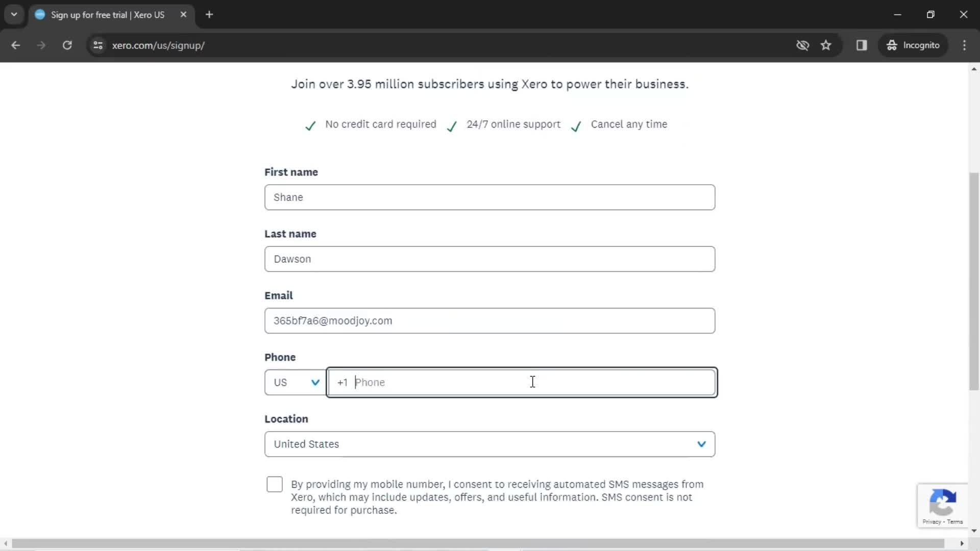Viewport: 980px width, 551px height.
Task: Click the '24/7 online support' text
Action: tap(513, 124)
